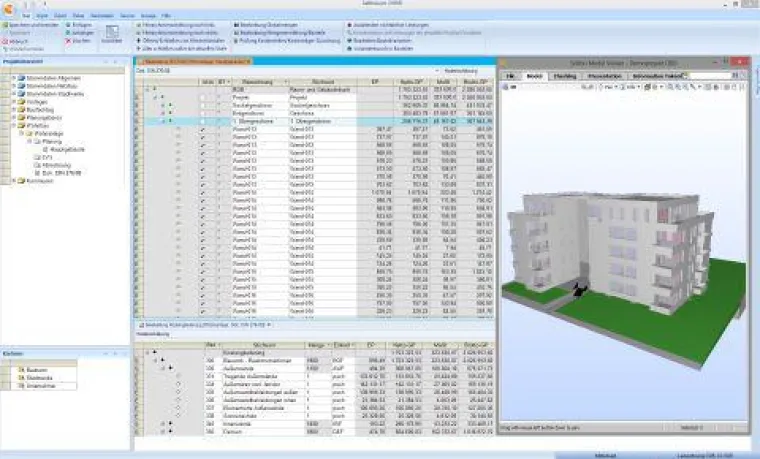Toggle the checkbox in the first Raum row
760x459 pixels.
[x=202, y=130]
